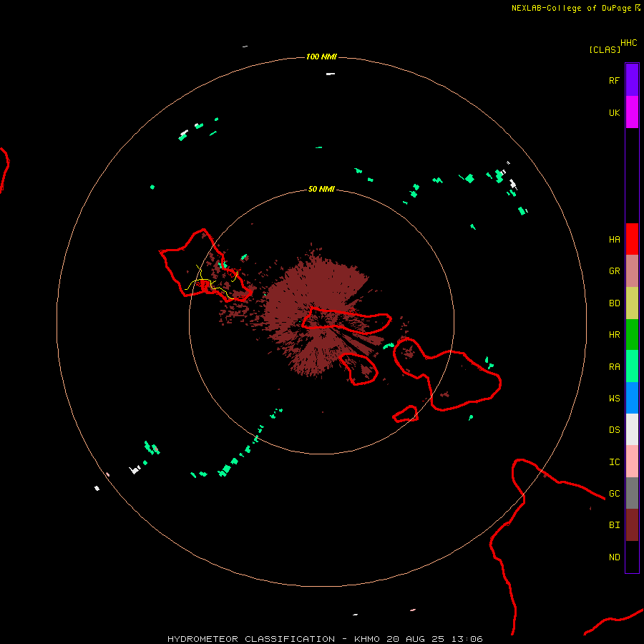This screenshot has height=644, width=644.
Task: Click the KHMO radar site identifier
Action: [x=367, y=639]
